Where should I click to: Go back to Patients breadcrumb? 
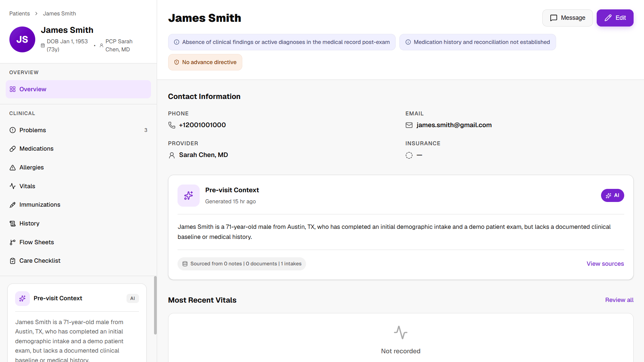pyautogui.click(x=19, y=14)
